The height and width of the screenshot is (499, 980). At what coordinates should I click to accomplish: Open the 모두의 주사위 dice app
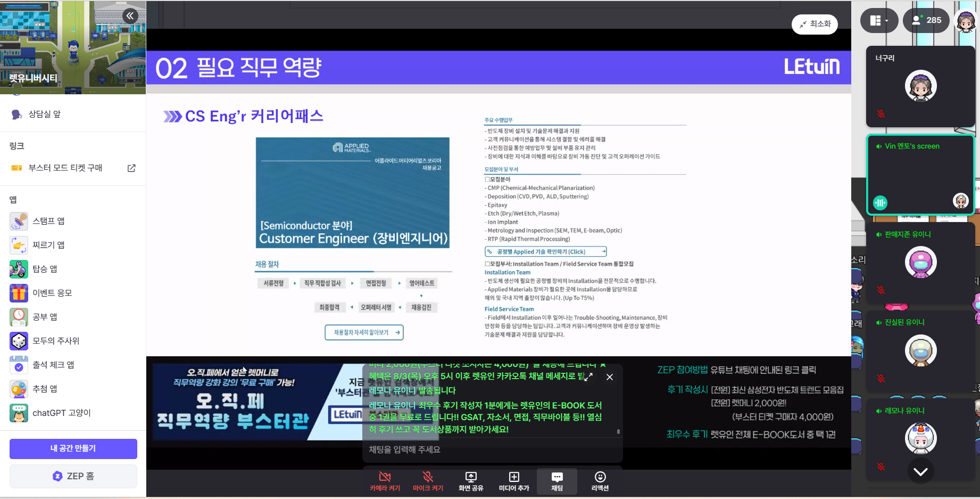[x=19, y=341]
